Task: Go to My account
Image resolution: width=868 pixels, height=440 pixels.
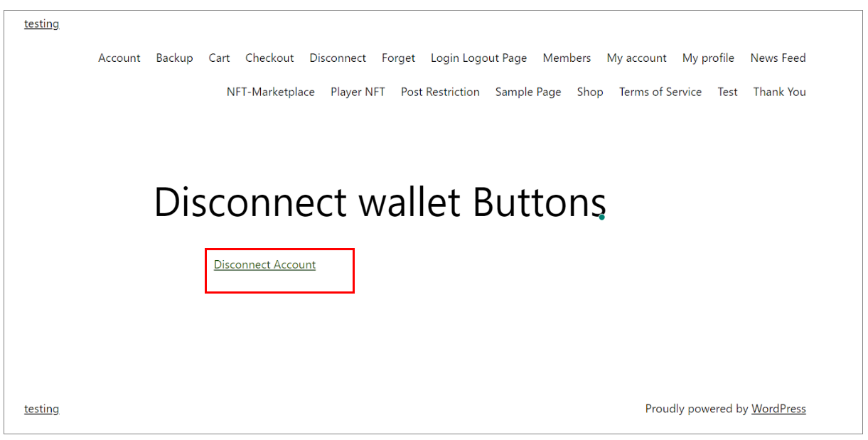Action: [x=637, y=58]
